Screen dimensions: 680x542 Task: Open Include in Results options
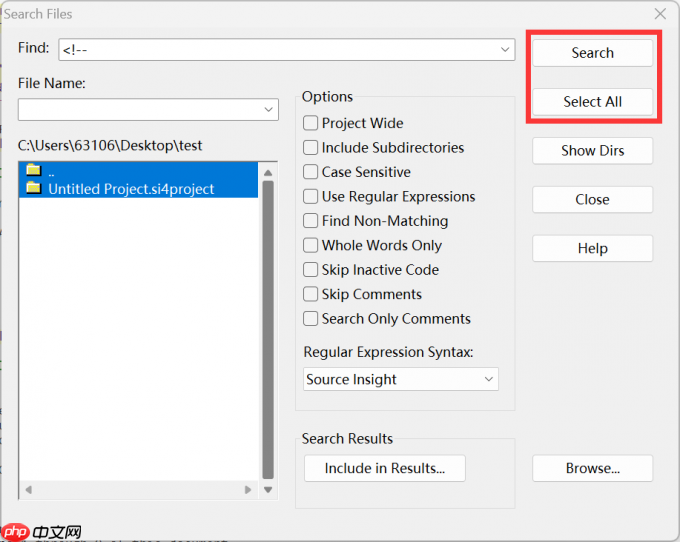384,468
